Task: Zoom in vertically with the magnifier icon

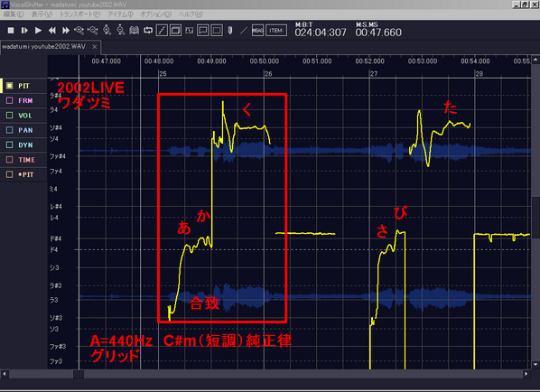Action: click(107, 31)
